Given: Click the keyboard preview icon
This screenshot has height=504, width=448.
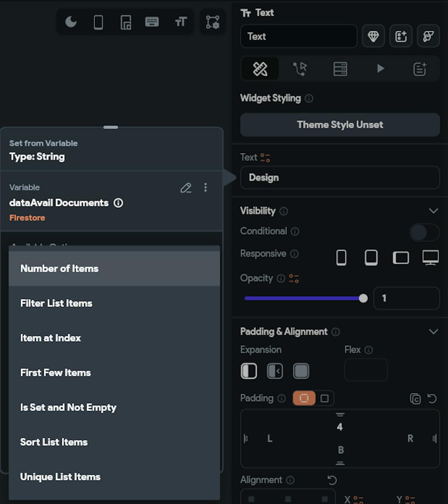Looking at the screenshot, I should [x=152, y=22].
